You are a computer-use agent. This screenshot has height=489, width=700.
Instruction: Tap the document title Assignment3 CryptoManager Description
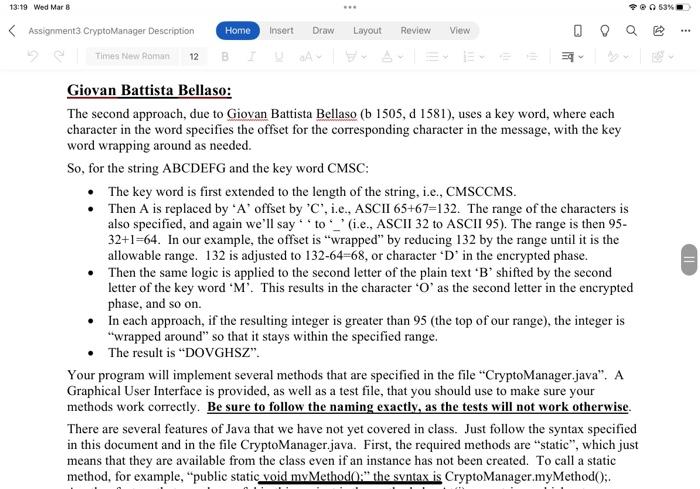pos(111,31)
